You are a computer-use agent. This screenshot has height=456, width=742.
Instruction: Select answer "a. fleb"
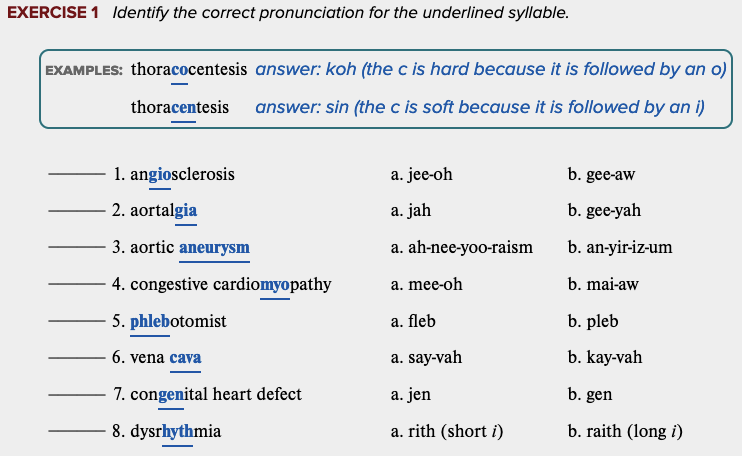click(413, 321)
